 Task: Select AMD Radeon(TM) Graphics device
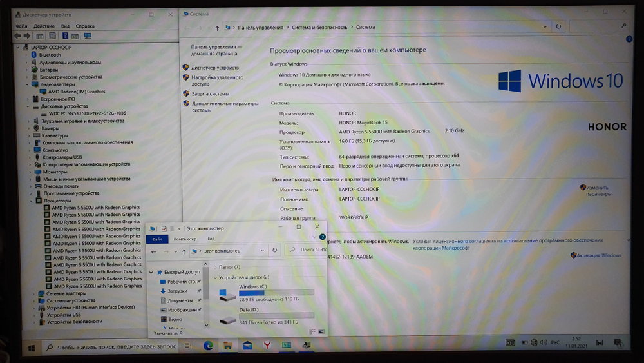pyautogui.click(x=77, y=92)
